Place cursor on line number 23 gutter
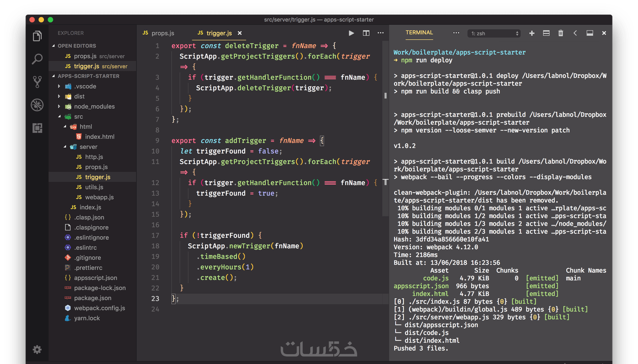Viewport: 638px width, 364px height. [155, 299]
